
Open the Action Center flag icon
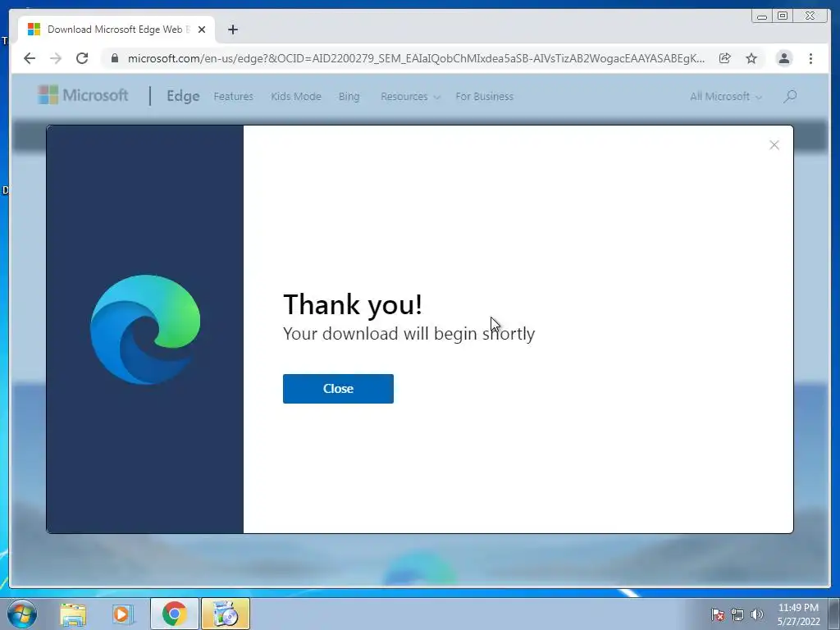718,614
